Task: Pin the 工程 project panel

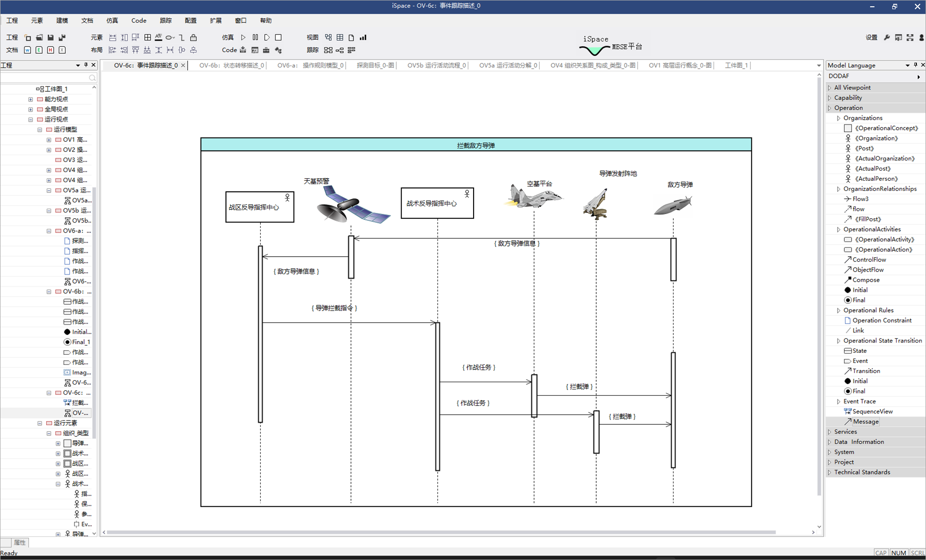Action: pyautogui.click(x=86, y=65)
